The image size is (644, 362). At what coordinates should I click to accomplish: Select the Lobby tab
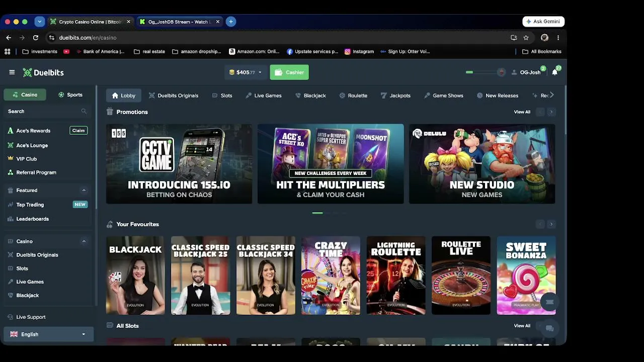click(x=123, y=96)
